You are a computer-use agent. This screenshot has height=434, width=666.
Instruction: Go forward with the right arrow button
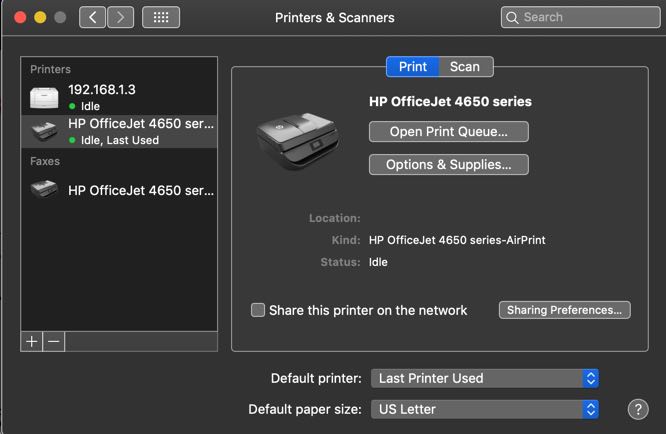click(121, 17)
